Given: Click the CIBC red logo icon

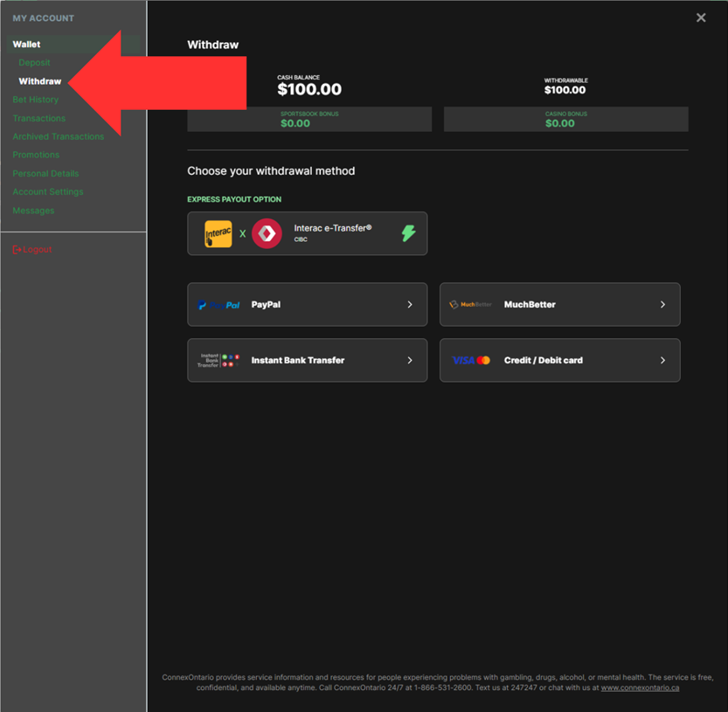Looking at the screenshot, I should coord(267,234).
